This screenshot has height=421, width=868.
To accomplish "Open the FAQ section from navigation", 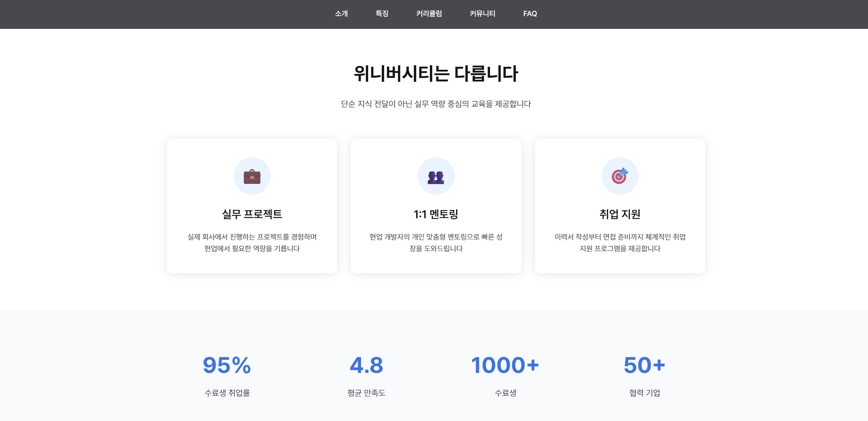I will [x=530, y=14].
